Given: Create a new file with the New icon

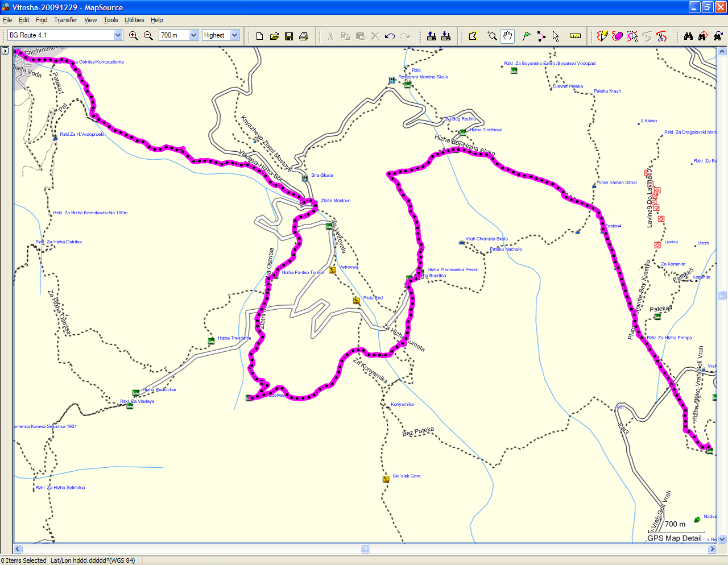Looking at the screenshot, I should [259, 36].
